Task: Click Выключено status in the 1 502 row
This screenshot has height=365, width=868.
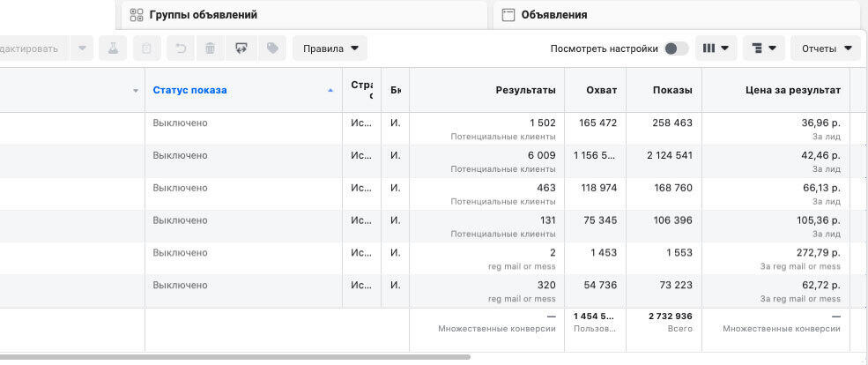Action: coord(180,123)
